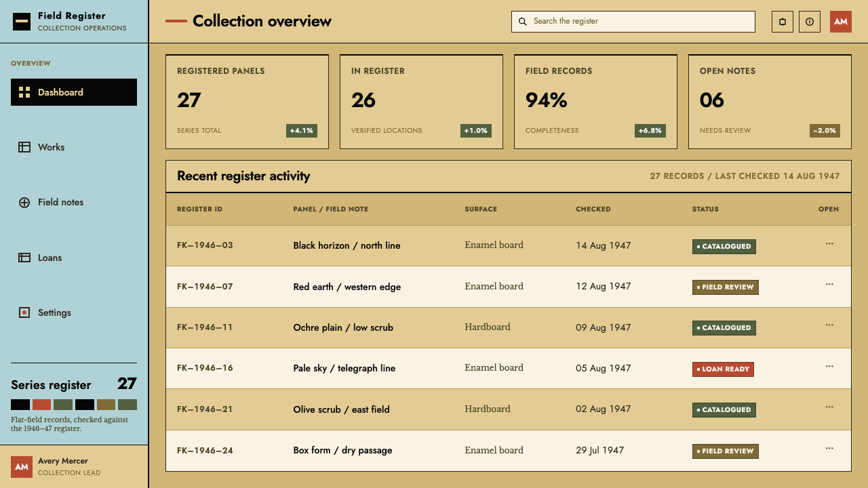The width and height of the screenshot is (868, 488).
Task: Open the row menu for FK–1946–16
Action: coord(829,366)
